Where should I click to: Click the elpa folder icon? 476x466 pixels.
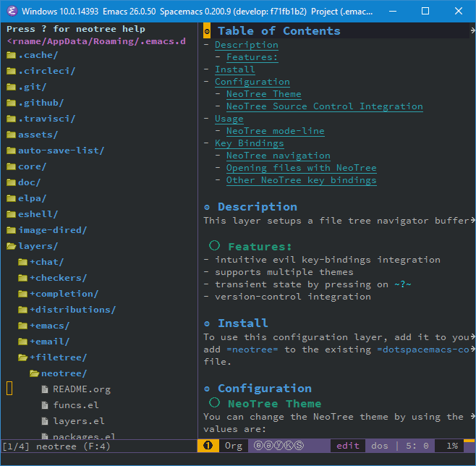coord(12,198)
